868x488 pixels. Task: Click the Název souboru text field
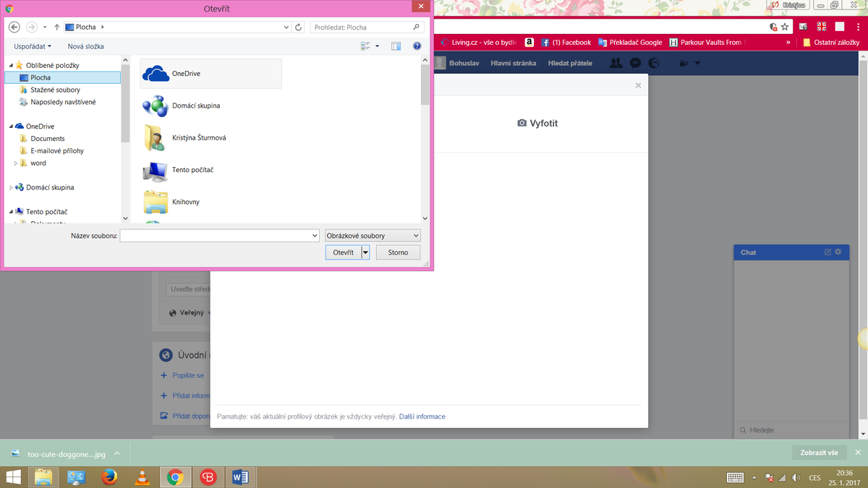216,236
